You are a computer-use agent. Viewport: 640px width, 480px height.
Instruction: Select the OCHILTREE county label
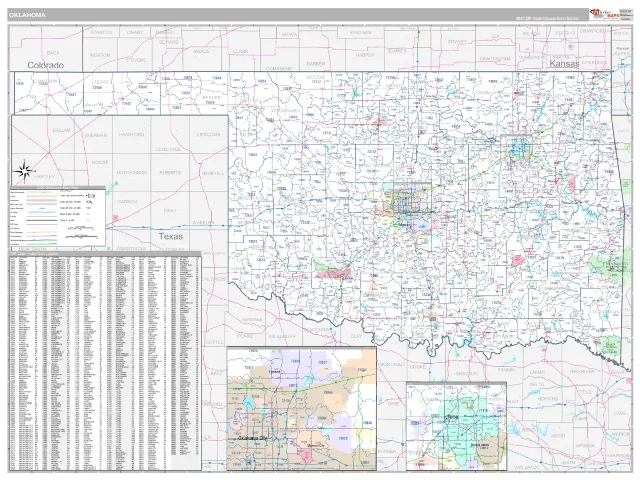point(168,149)
